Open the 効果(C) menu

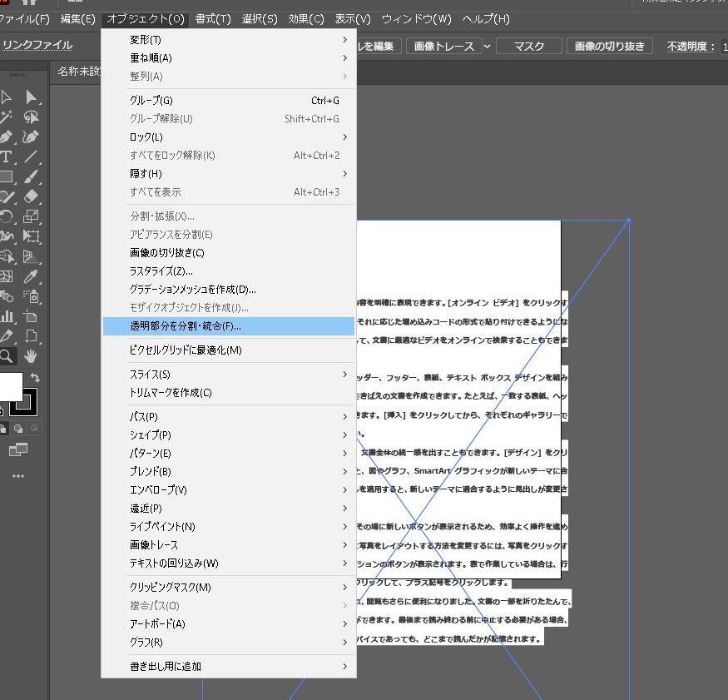pos(306,18)
